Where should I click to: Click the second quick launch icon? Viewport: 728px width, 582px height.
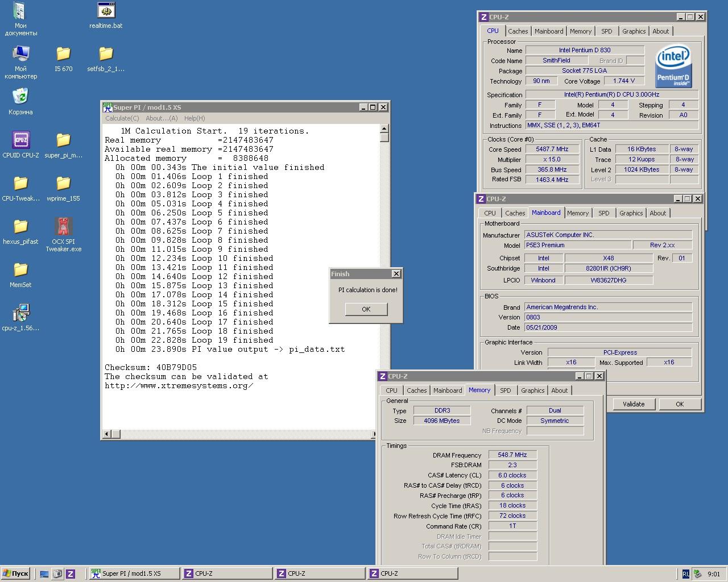click(57, 574)
